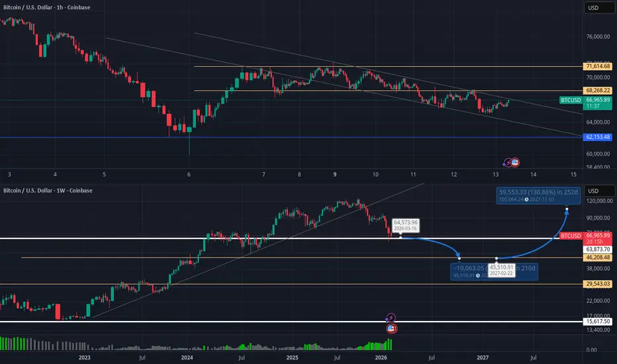Click the lightning event icon in the weekly chart

tap(391, 318)
